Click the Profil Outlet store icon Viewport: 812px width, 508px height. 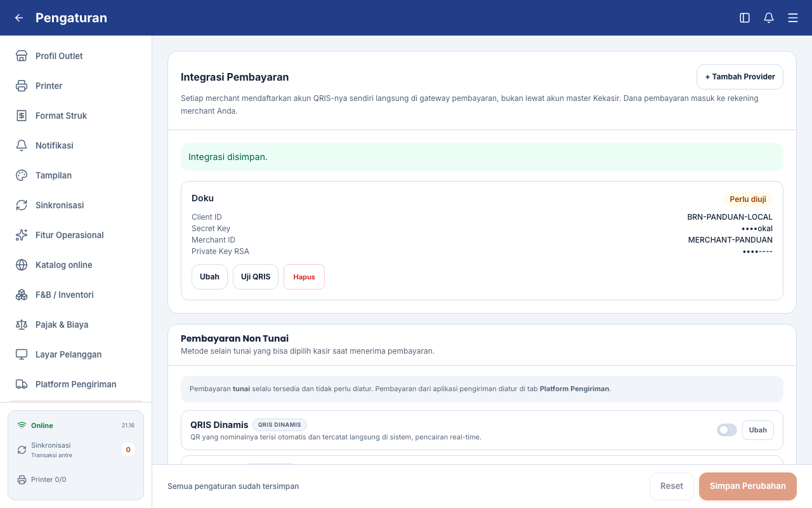(22, 56)
